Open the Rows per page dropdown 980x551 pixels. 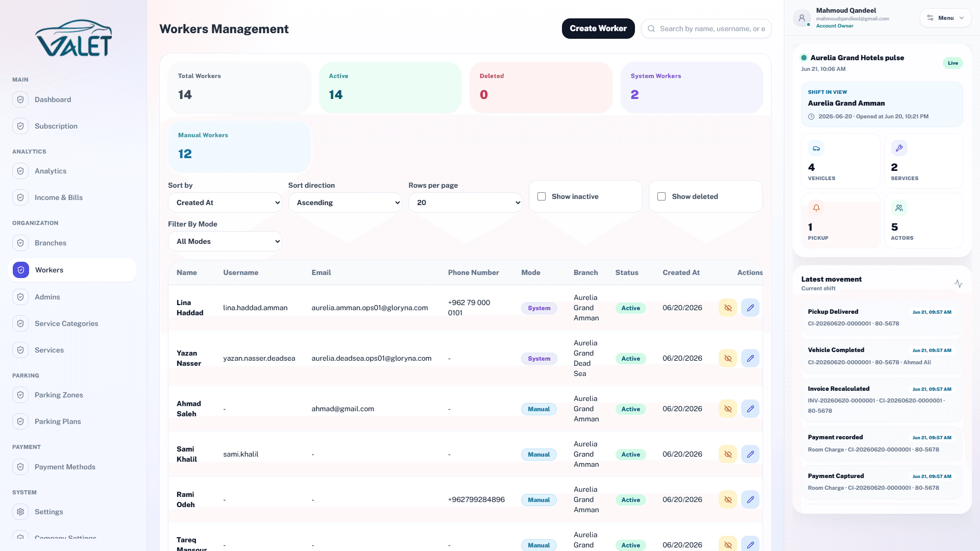(465, 203)
